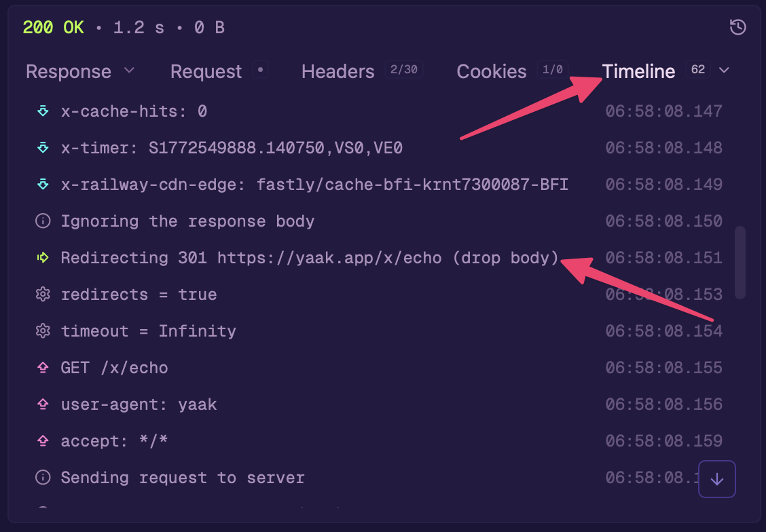Click the info icon beside Ignoring the response body

(43, 221)
